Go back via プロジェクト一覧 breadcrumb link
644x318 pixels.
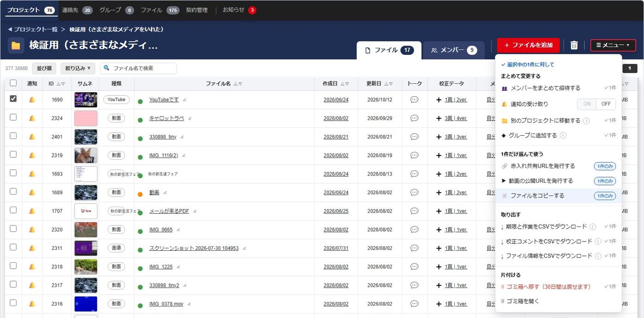33,29
